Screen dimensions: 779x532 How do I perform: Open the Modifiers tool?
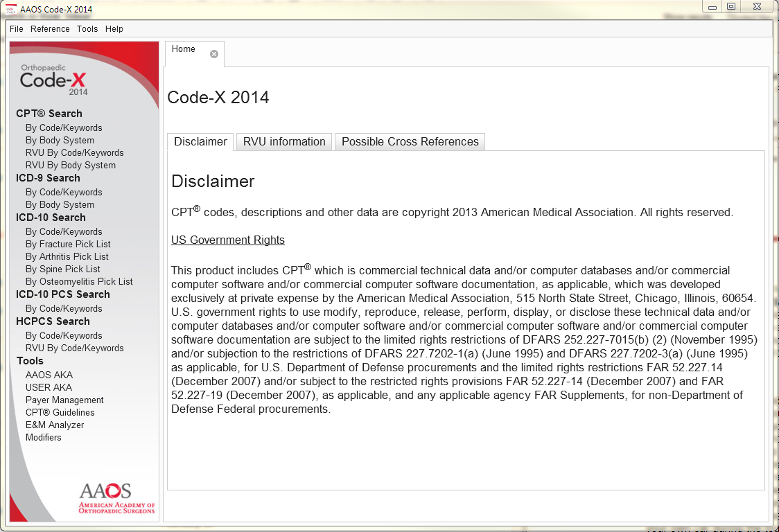pos(44,437)
